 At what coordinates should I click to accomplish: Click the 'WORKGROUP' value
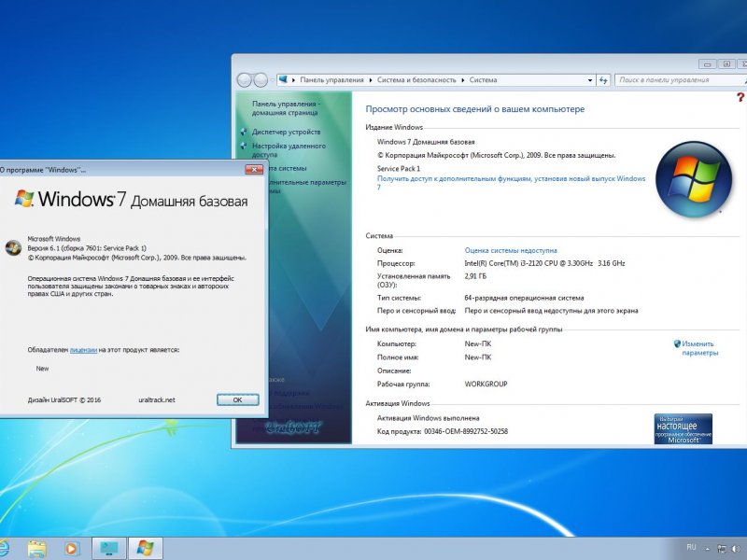pyautogui.click(x=486, y=384)
